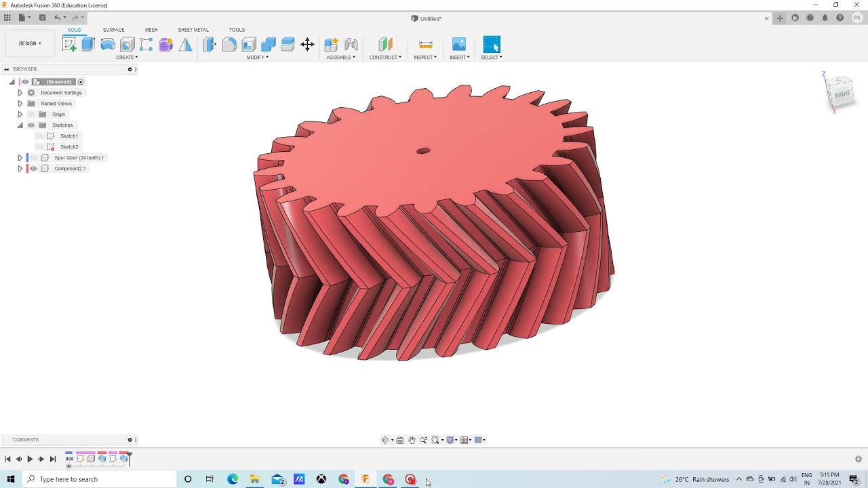Click the Save icon

point(42,18)
